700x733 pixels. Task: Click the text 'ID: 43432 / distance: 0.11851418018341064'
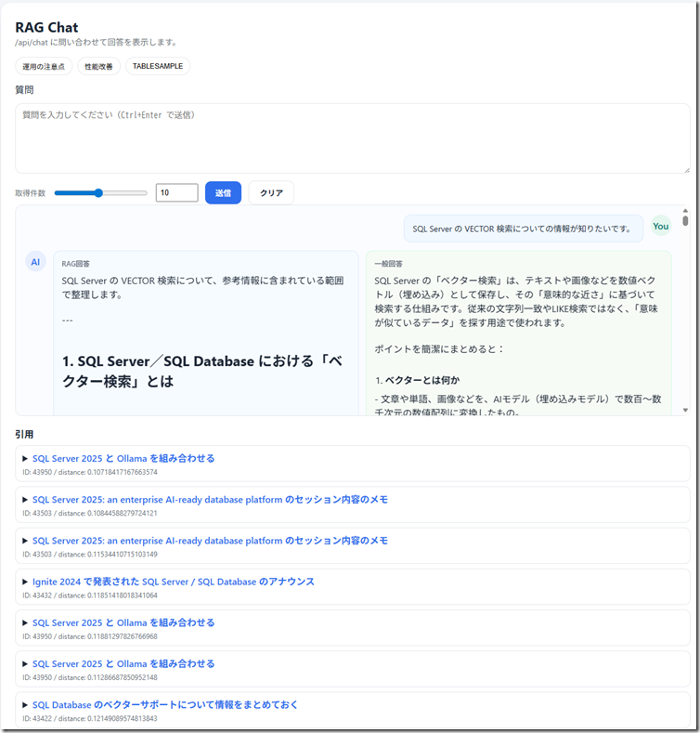[90, 596]
